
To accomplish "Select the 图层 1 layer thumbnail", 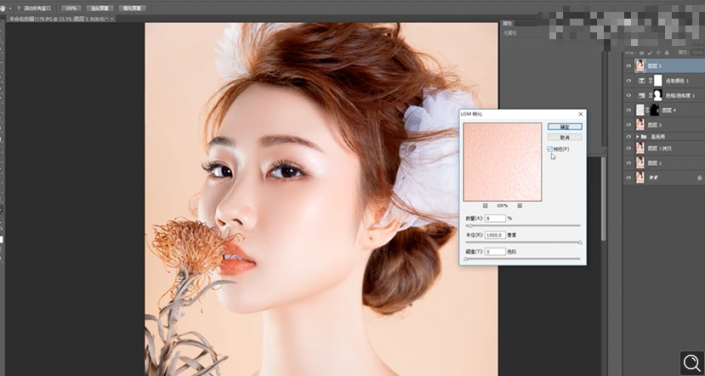I will click(x=640, y=163).
